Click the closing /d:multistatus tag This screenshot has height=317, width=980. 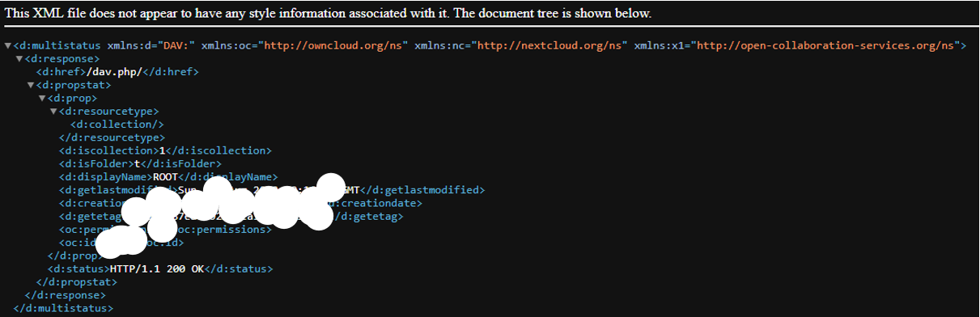point(63,307)
